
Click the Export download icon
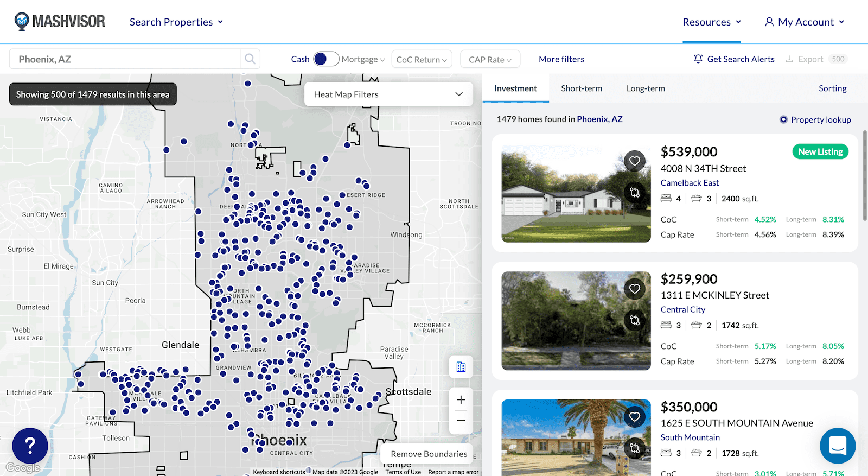click(789, 59)
